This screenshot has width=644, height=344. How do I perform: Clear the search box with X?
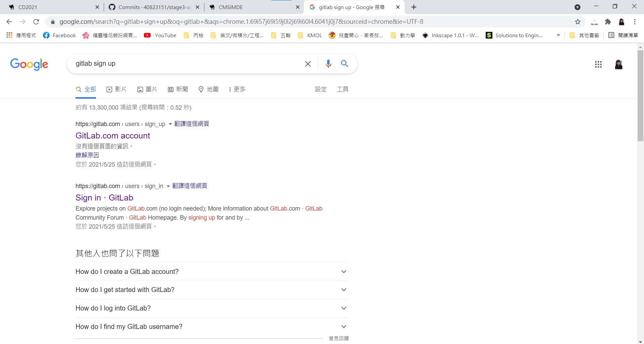coord(308,64)
